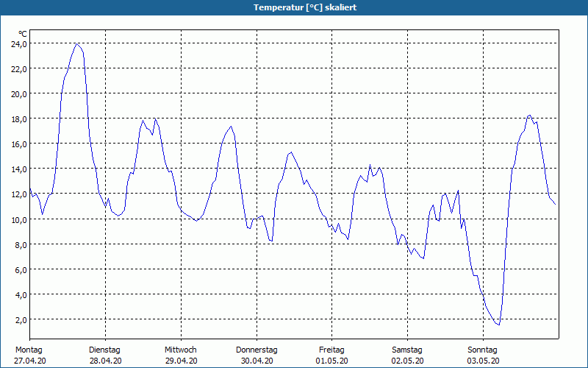Click the curve's lowest point near 1.5 °C

tap(499, 325)
